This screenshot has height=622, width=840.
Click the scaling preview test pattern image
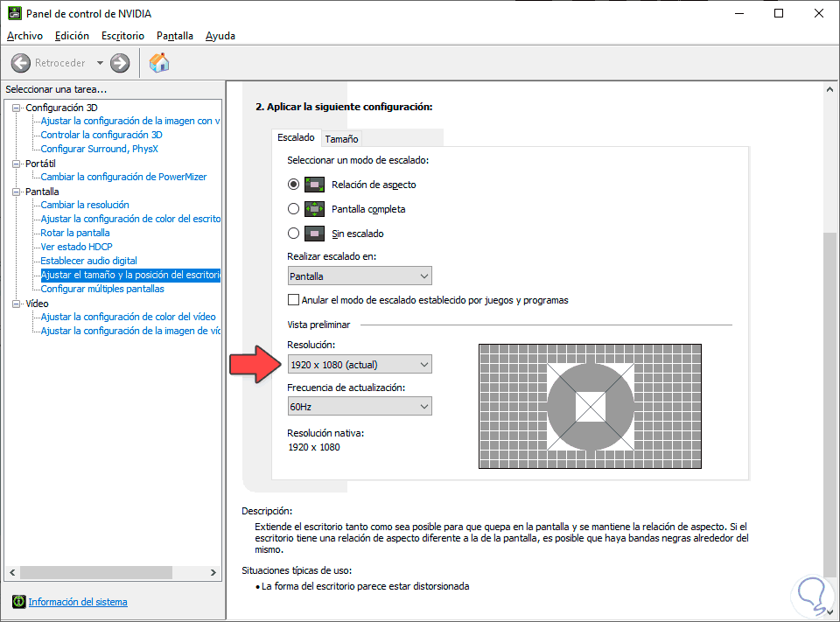(590, 406)
